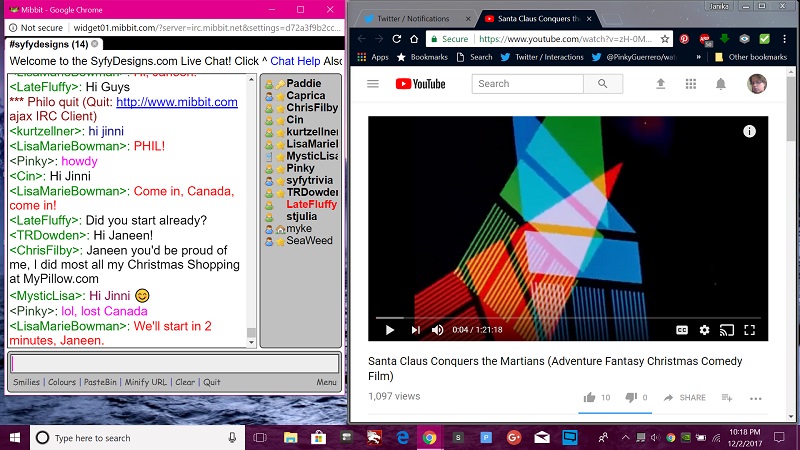Image resolution: width=800 pixels, height=450 pixels.
Task: Select the #syfydesigns channel tab in Mibbit
Action: pyautogui.click(x=49, y=44)
